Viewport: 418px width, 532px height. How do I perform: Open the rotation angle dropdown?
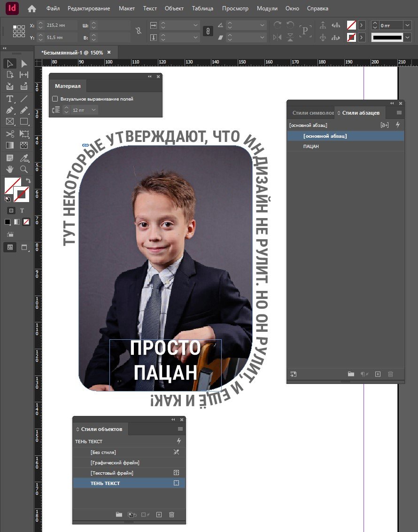(x=262, y=25)
